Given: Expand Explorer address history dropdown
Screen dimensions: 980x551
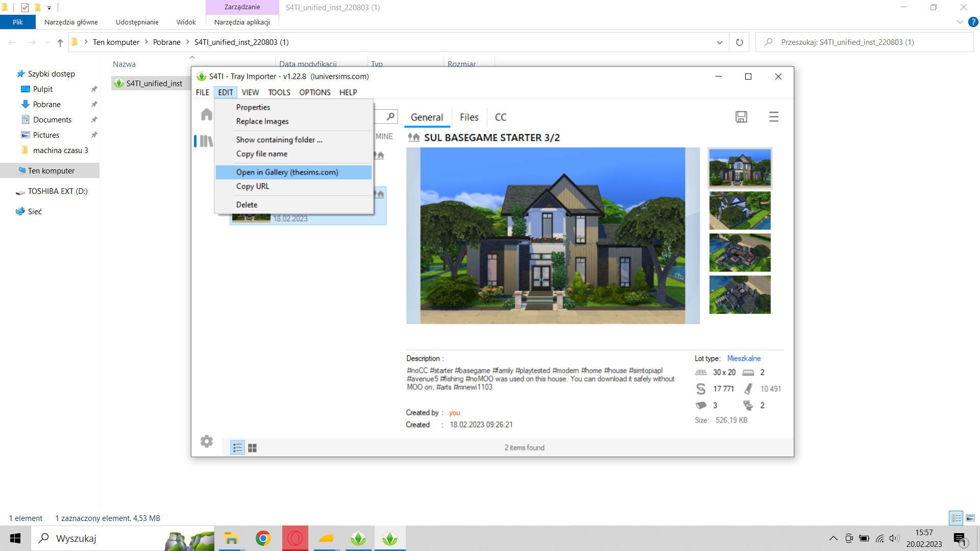Looking at the screenshot, I should tap(720, 42).
